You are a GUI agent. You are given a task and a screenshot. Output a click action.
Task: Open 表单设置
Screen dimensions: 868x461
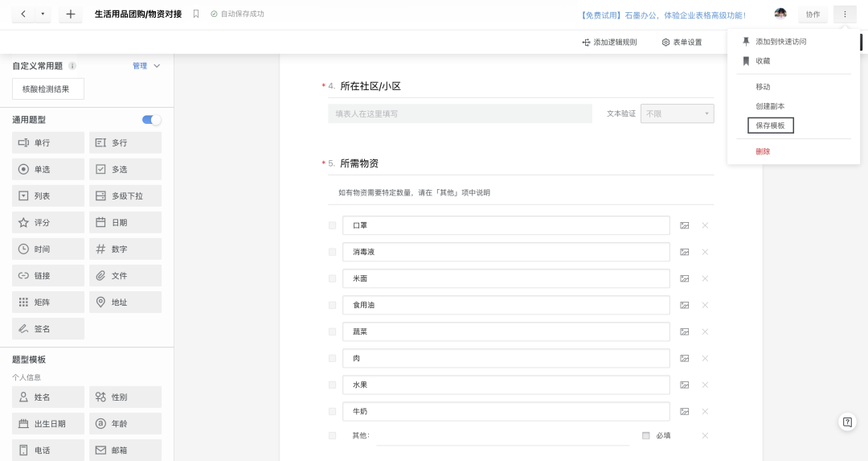click(682, 42)
